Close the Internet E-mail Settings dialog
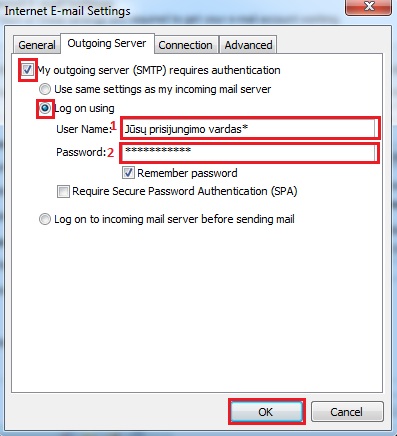Image resolution: width=397 pixels, height=436 pixels. pyautogui.click(x=368, y=7)
